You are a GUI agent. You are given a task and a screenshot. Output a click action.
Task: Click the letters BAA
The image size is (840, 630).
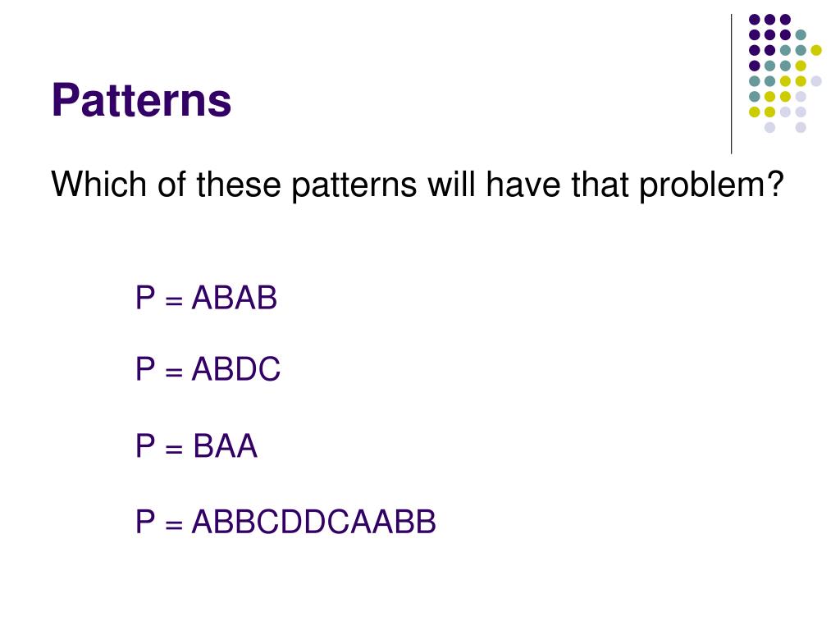[225, 445]
